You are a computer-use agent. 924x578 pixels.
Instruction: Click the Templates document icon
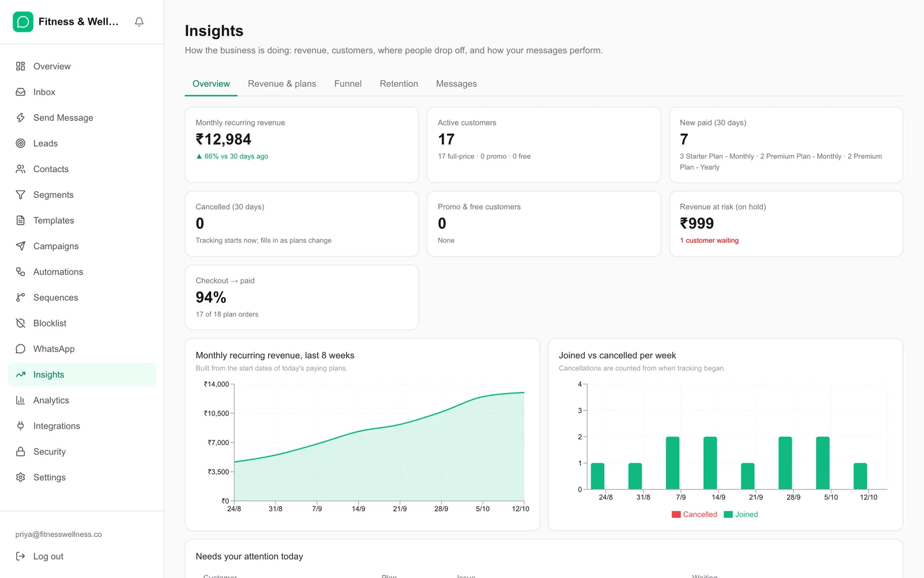(x=21, y=221)
